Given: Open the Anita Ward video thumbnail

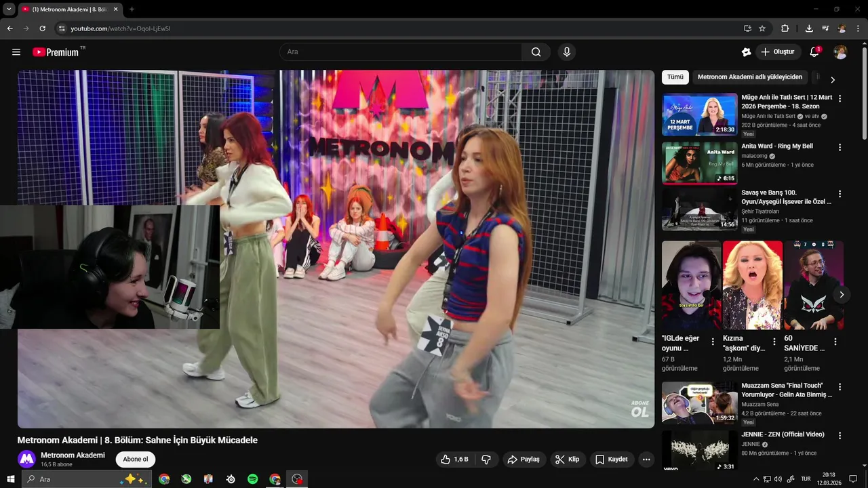Looking at the screenshot, I should coord(700,163).
